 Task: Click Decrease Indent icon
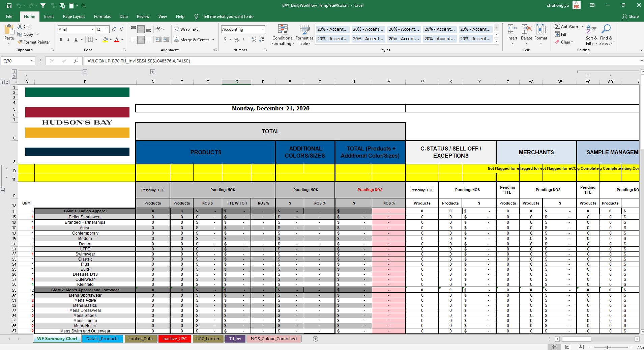click(x=159, y=39)
